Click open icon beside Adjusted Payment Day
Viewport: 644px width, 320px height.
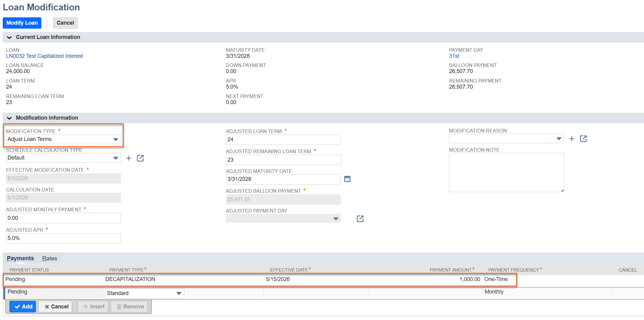point(360,219)
